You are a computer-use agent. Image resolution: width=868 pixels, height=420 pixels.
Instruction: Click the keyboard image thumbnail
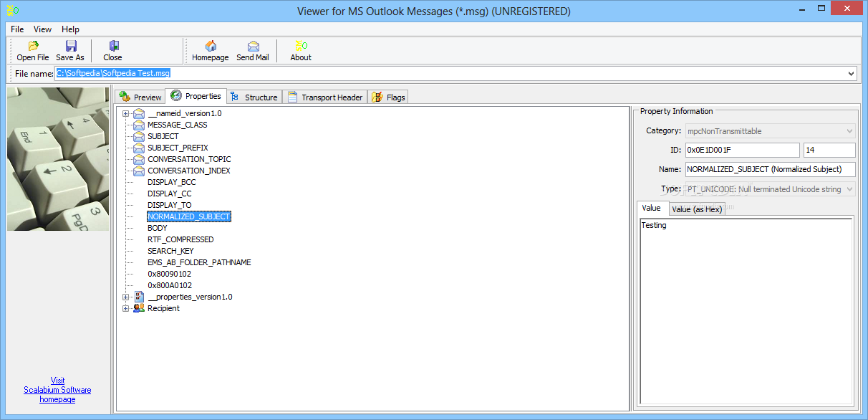[58, 159]
